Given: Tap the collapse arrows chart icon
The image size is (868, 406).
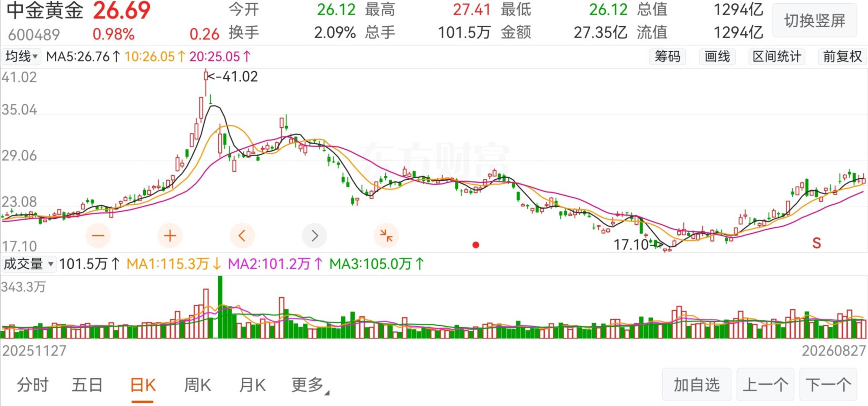Looking at the screenshot, I should 386,235.
